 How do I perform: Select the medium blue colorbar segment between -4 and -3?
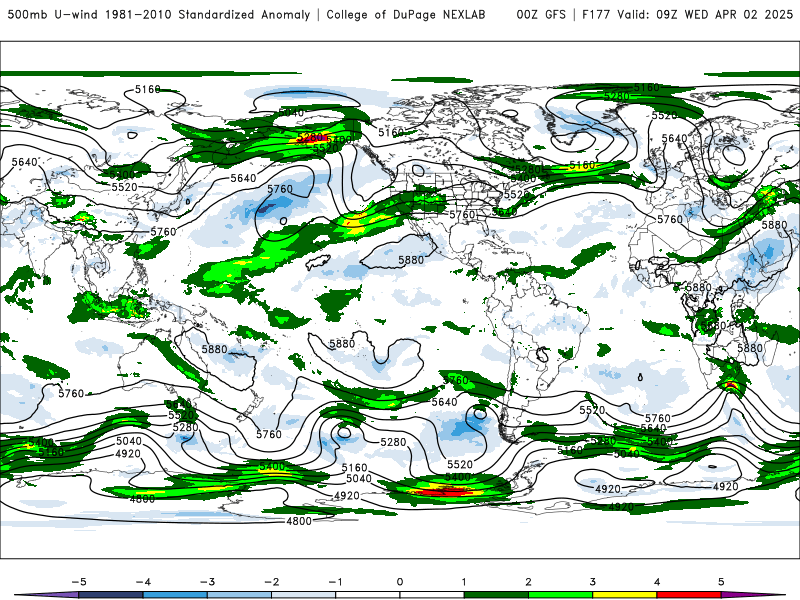[175, 595]
